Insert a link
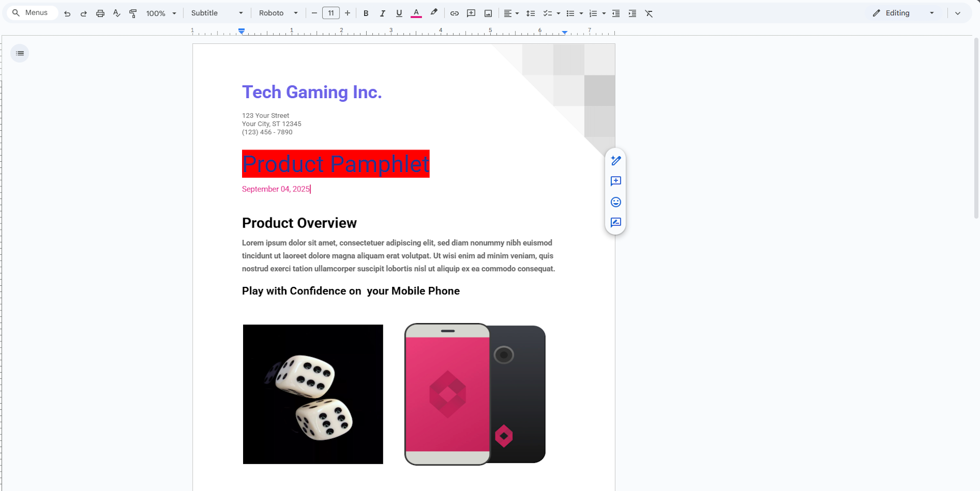Screen dimensions: 980x491 455,13
